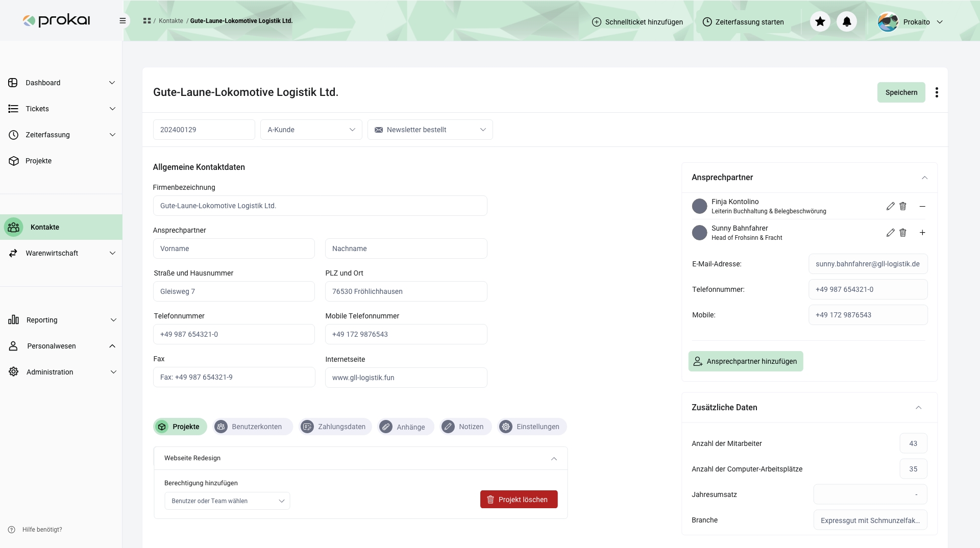
Task: Open the three-dot more options menu
Action: [x=937, y=92]
